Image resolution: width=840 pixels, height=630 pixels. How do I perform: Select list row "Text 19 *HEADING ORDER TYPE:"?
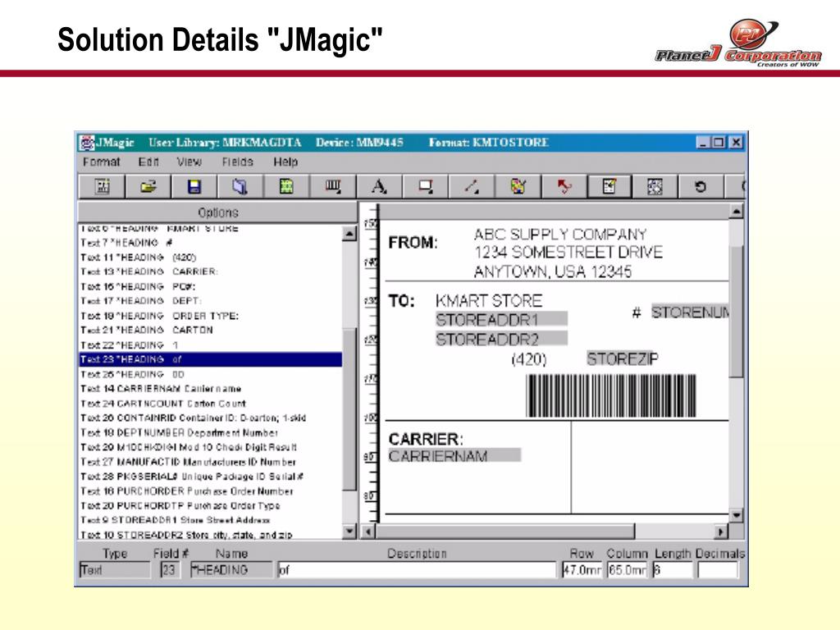(x=211, y=316)
